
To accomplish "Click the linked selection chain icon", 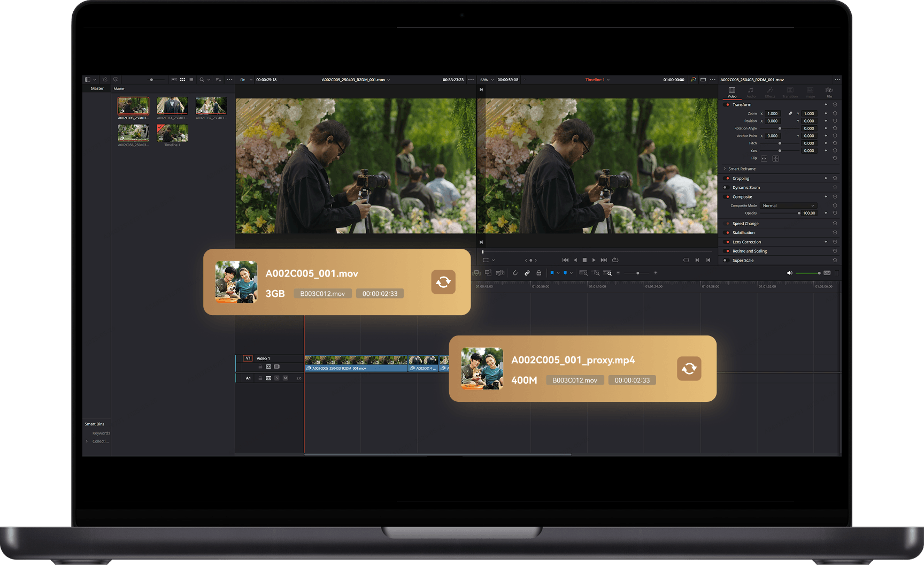I will tap(527, 273).
